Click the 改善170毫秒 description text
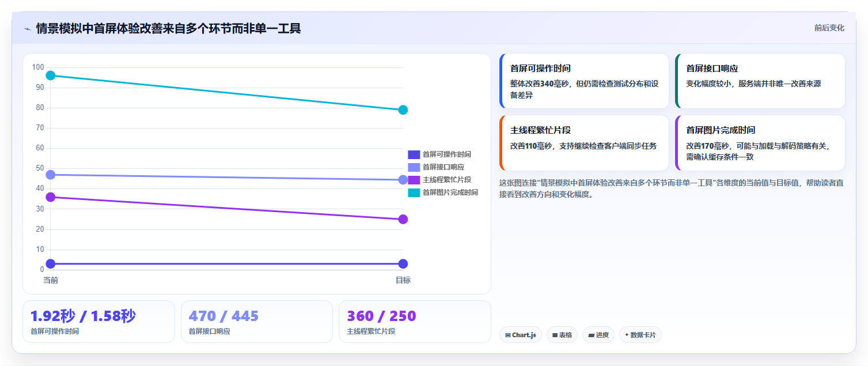The height and width of the screenshot is (366, 868). [758, 152]
